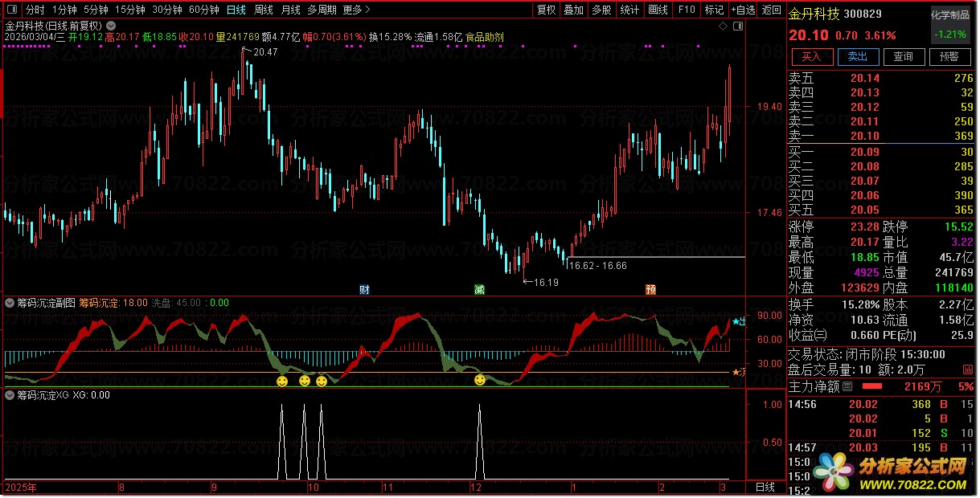Viewport: 980px width, 498px height.
Task: Click the last smiley signal near December
Action: coord(480,380)
